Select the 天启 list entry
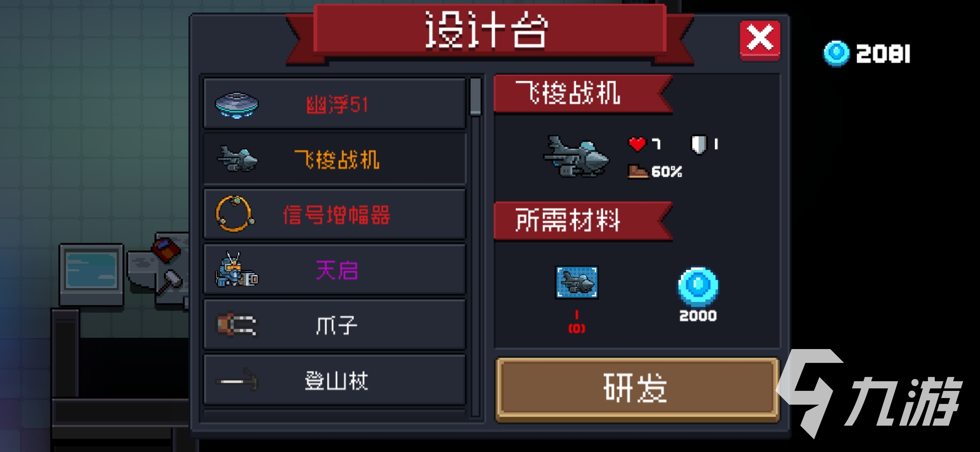 point(335,270)
